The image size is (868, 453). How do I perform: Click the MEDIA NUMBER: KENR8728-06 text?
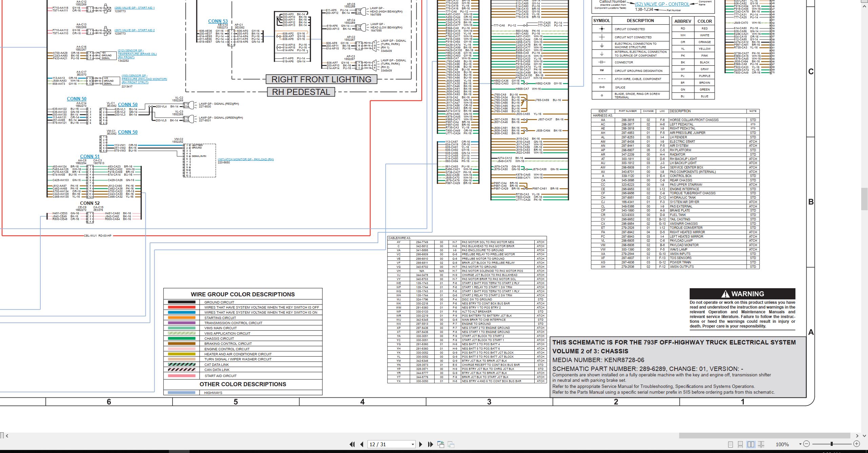(x=598, y=360)
